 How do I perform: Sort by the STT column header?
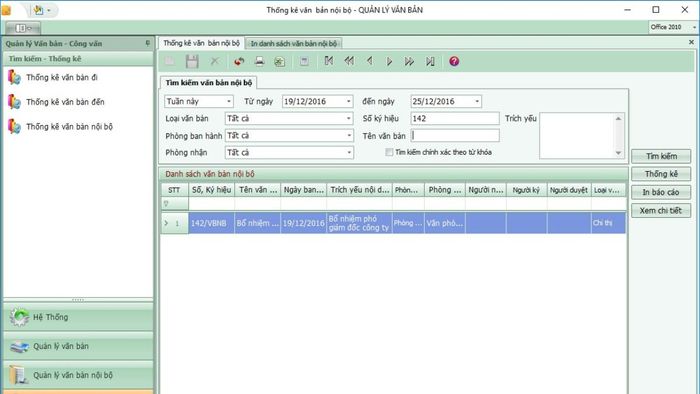(x=175, y=190)
